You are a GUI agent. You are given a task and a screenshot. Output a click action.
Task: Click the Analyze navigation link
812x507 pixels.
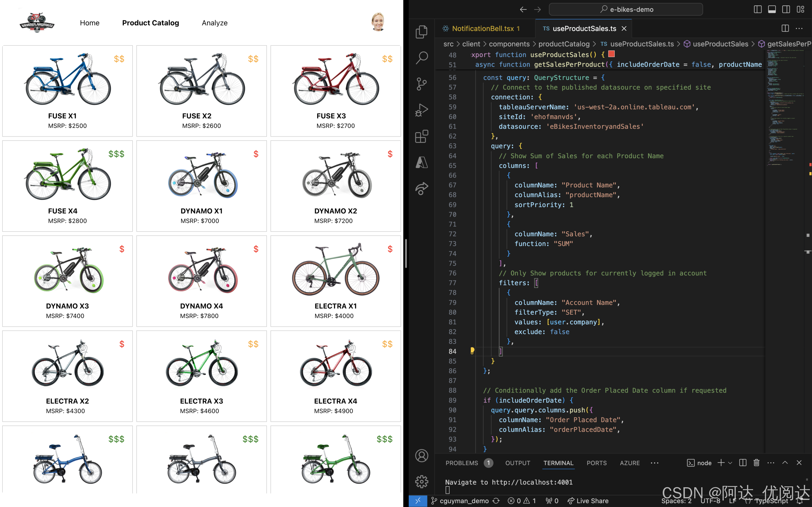[214, 23]
